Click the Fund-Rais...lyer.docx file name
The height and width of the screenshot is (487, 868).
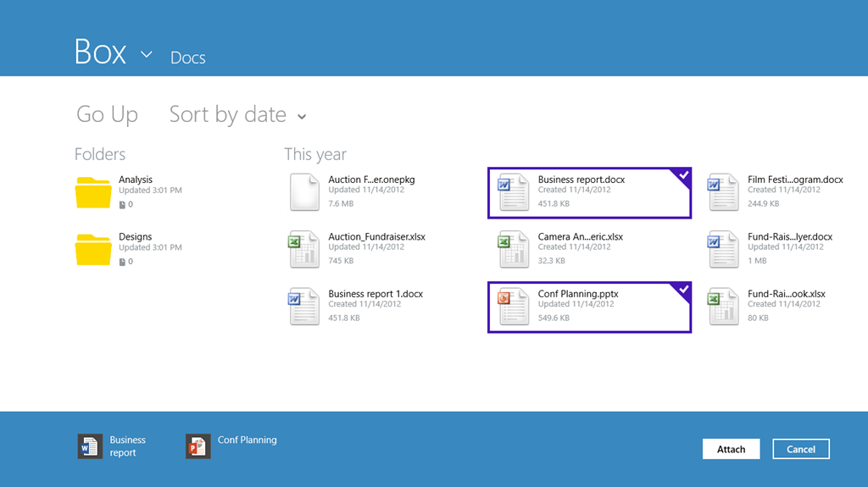tap(790, 236)
